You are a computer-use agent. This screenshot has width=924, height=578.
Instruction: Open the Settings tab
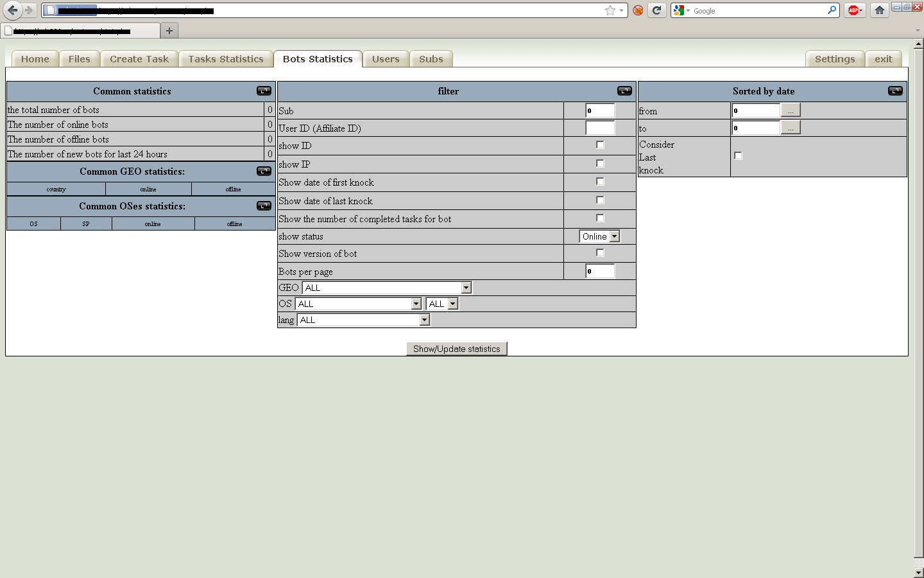coord(835,59)
